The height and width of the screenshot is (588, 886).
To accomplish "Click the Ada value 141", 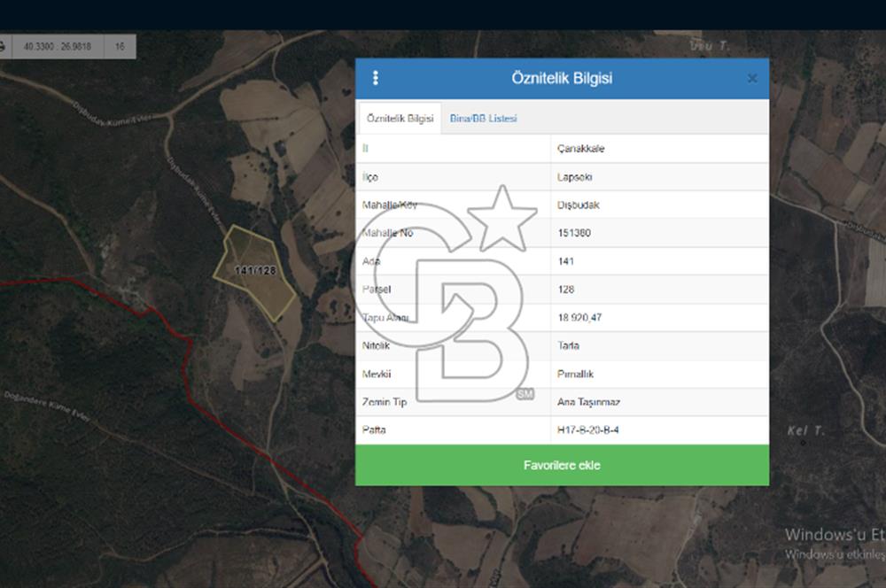I will tap(565, 261).
